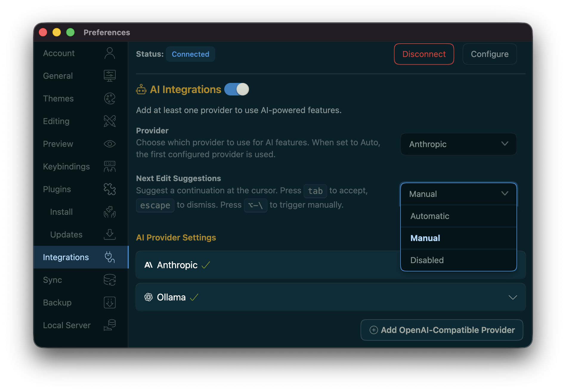Click the Install plugin hands icon
This screenshot has height=392, width=566.
110,212
